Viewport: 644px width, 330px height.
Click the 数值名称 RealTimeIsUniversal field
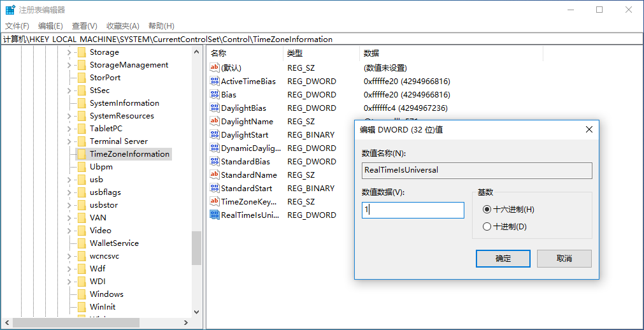click(477, 171)
